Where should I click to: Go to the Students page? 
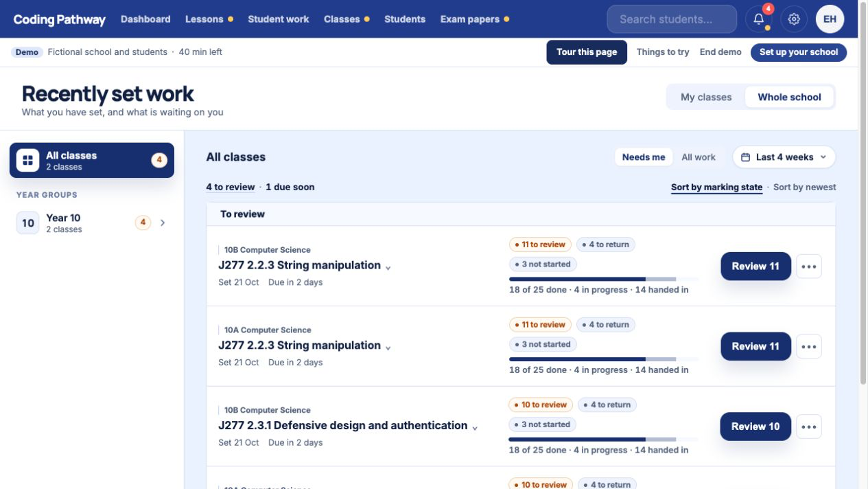click(x=405, y=19)
